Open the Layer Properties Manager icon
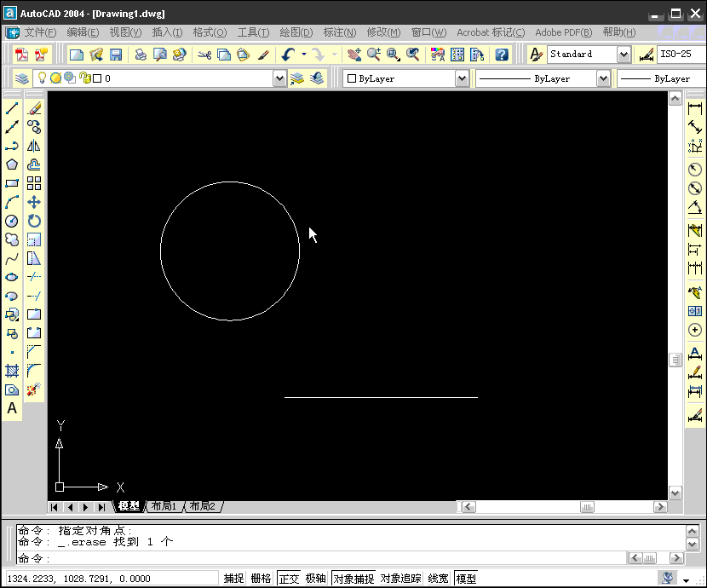Screen dimensions: 707x588 pyautogui.click(x=22, y=78)
